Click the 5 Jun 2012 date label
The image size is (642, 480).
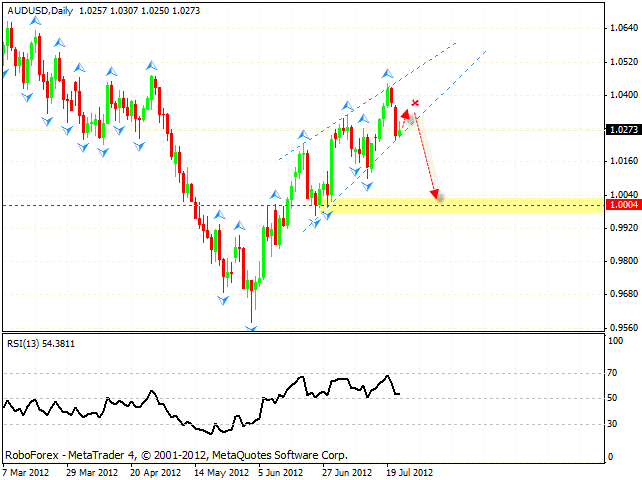click(x=280, y=473)
